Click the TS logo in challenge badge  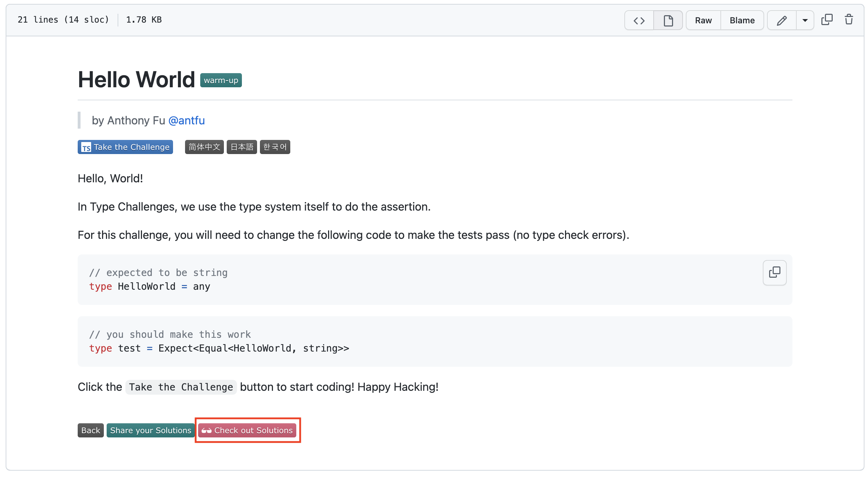pyautogui.click(x=86, y=147)
